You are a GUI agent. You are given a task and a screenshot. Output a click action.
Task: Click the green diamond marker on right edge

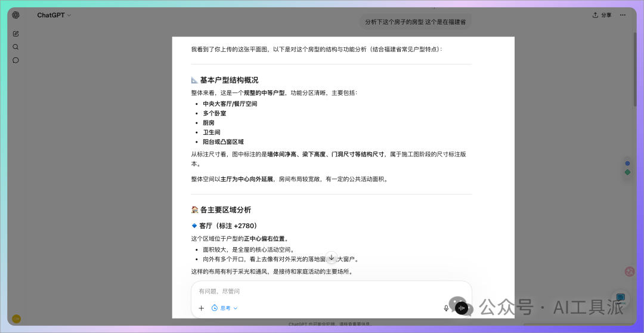(627, 172)
